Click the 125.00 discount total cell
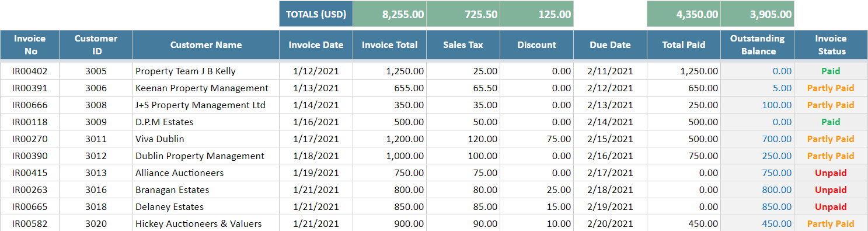Image resolution: width=868 pixels, height=231 pixels. click(x=536, y=14)
